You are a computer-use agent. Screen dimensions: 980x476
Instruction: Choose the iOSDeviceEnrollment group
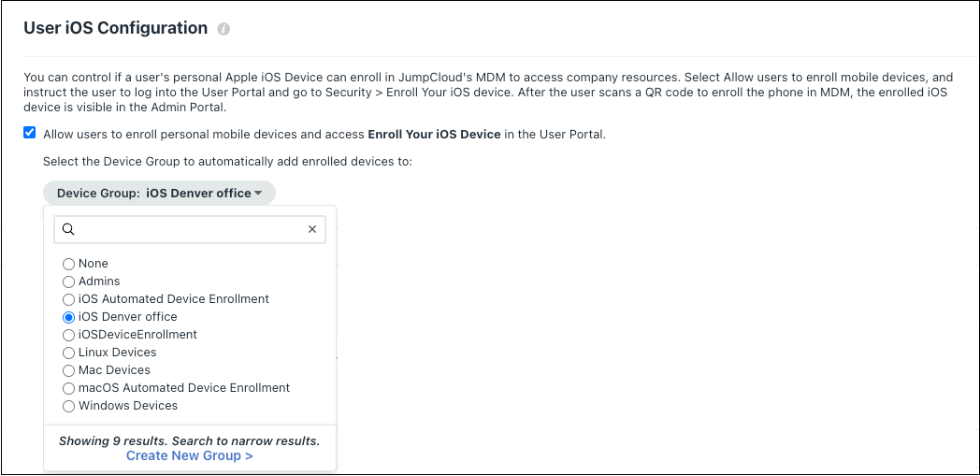point(68,335)
